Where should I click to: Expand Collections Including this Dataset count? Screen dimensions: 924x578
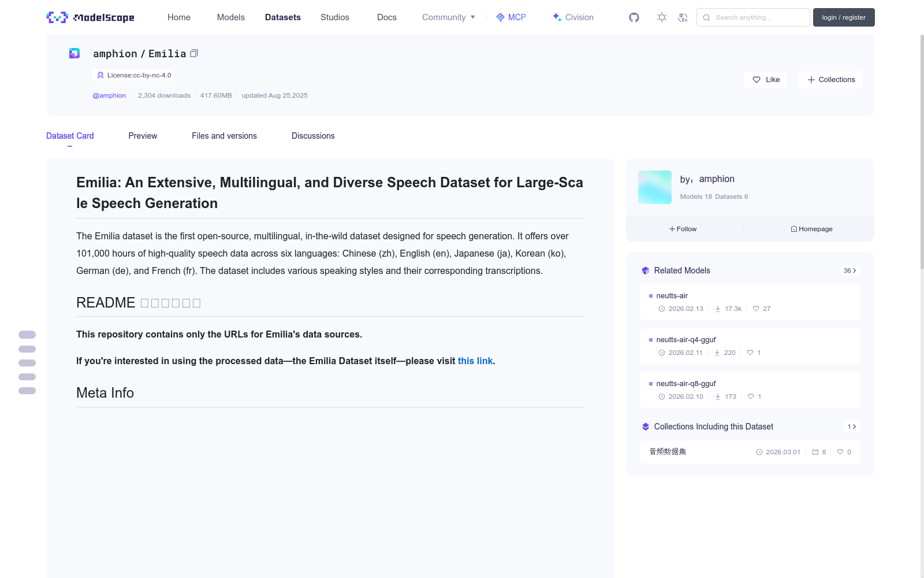851,427
